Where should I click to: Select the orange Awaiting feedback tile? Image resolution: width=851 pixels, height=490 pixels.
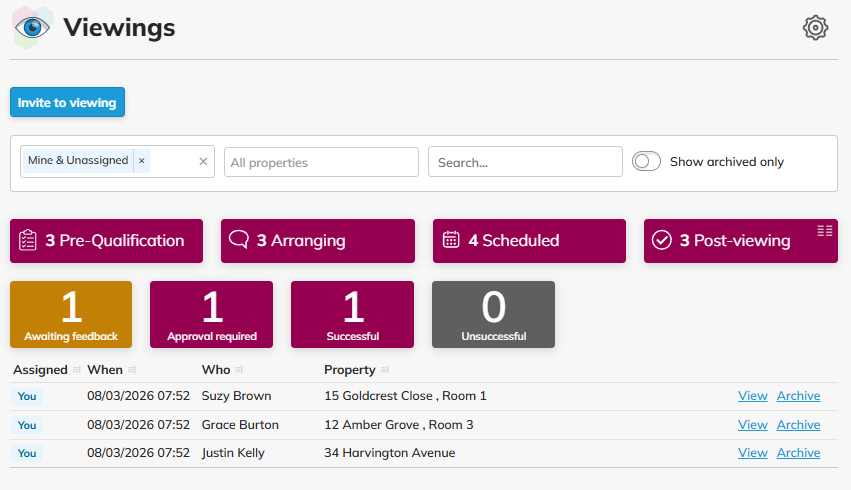[71, 314]
